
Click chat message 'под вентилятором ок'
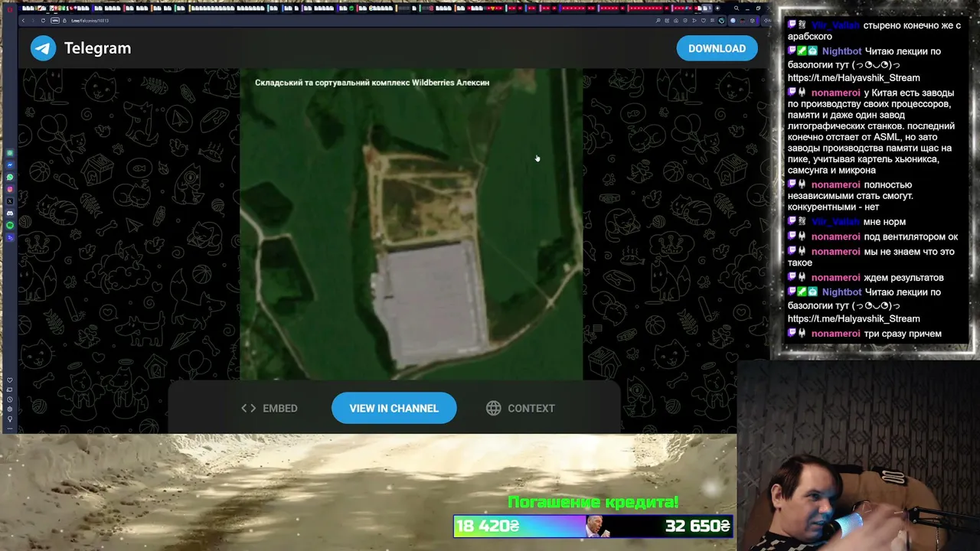910,236
